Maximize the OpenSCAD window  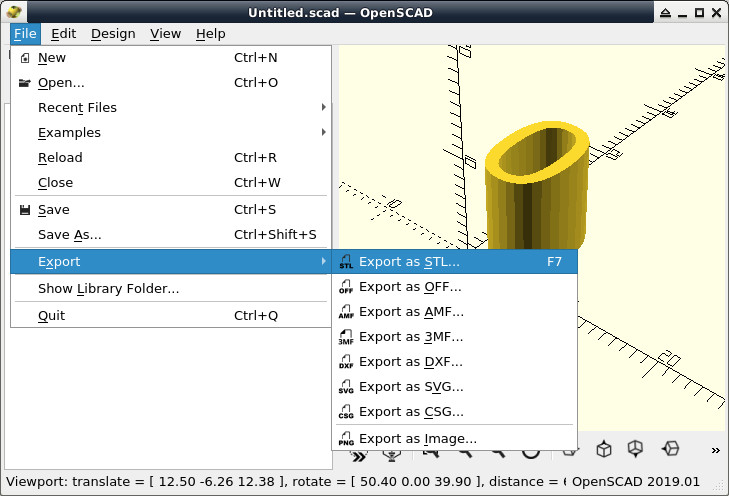point(699,13)
